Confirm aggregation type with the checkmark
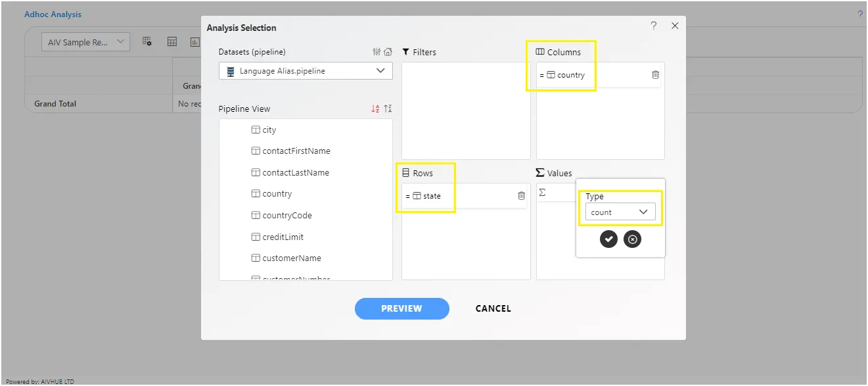The width and height of the screenshot is (868, 386). [x=608, y=239]
